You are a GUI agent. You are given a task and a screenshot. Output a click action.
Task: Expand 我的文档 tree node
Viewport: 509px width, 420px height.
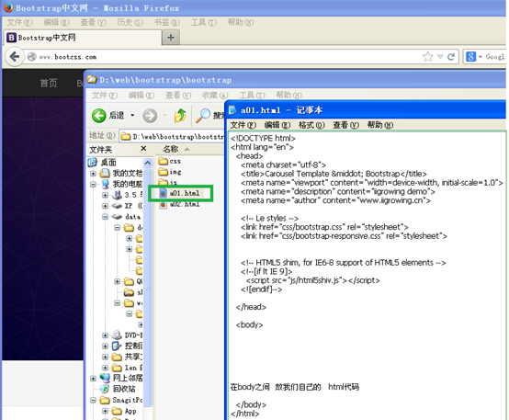tap(93, 174)
